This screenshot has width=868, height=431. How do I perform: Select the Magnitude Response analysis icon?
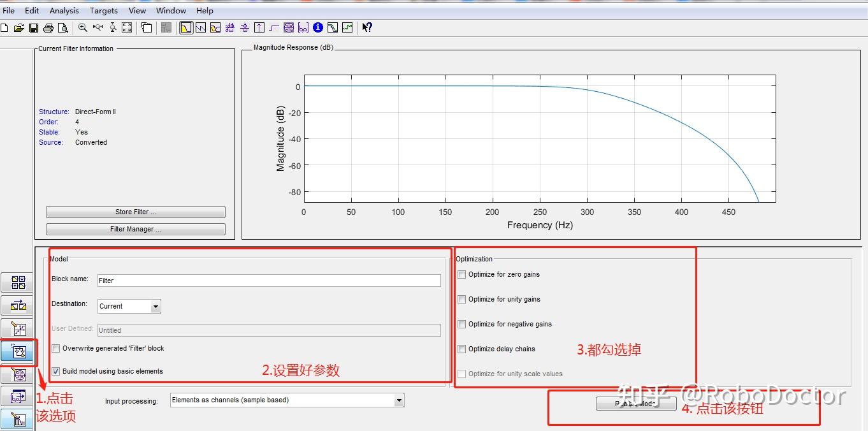point(186,27)
